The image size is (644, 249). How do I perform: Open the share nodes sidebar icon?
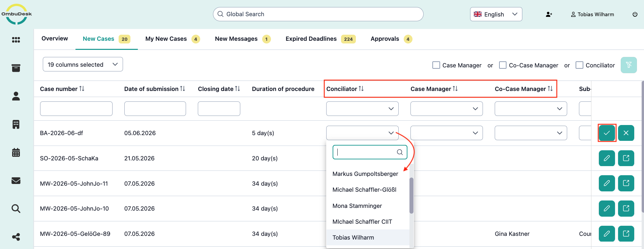click(x=16, y=237)
